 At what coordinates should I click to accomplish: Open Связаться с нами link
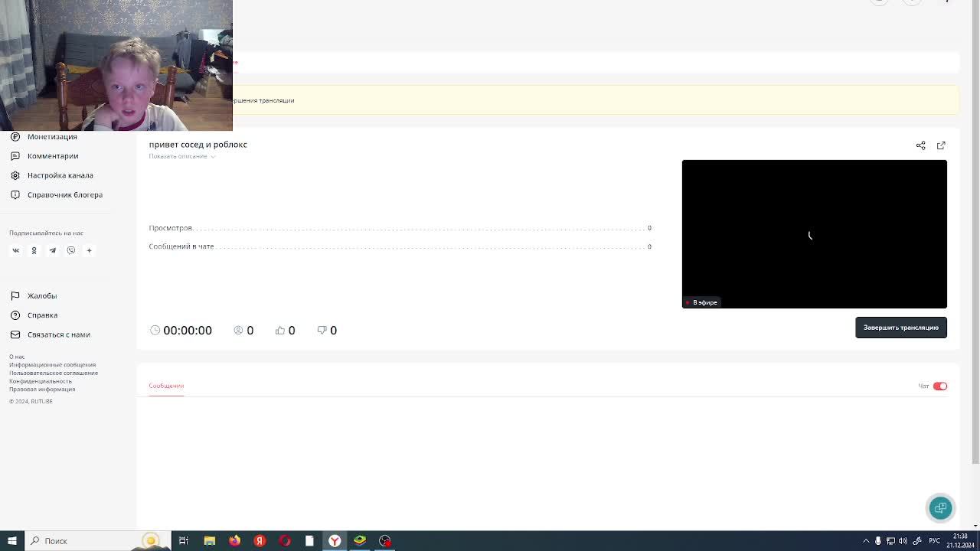pyautogui.click(x=59, y=334)
